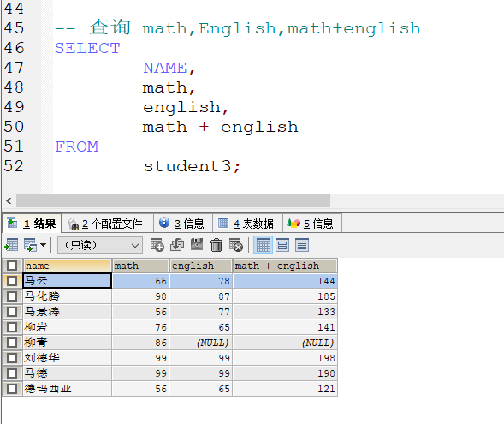Click the save changes floppy icon

coord(197,244)
